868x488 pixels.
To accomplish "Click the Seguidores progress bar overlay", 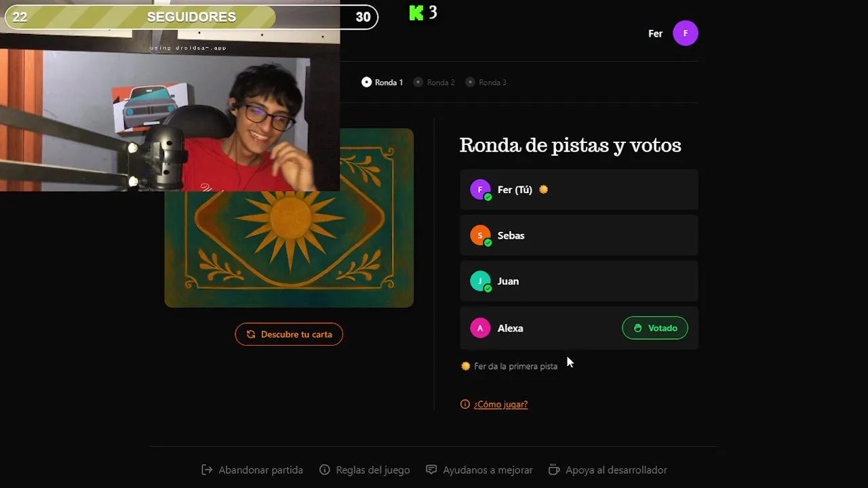I will click(191, 17).
